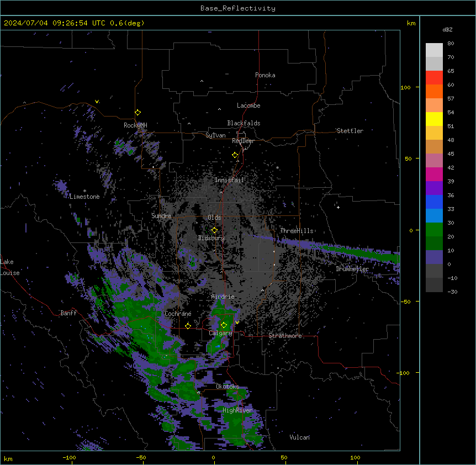Screen dimensions: 476x465
Task: Select the Blackfalds label
Action: [244, 123]
